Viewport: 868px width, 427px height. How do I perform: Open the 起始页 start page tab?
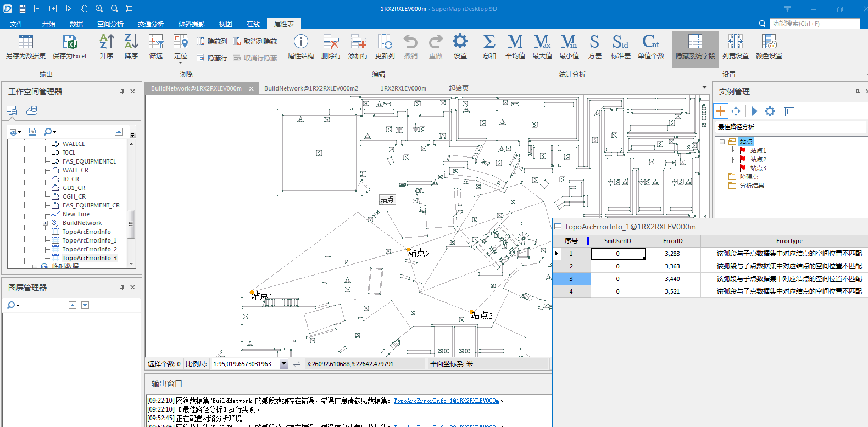tap(459, 88)
